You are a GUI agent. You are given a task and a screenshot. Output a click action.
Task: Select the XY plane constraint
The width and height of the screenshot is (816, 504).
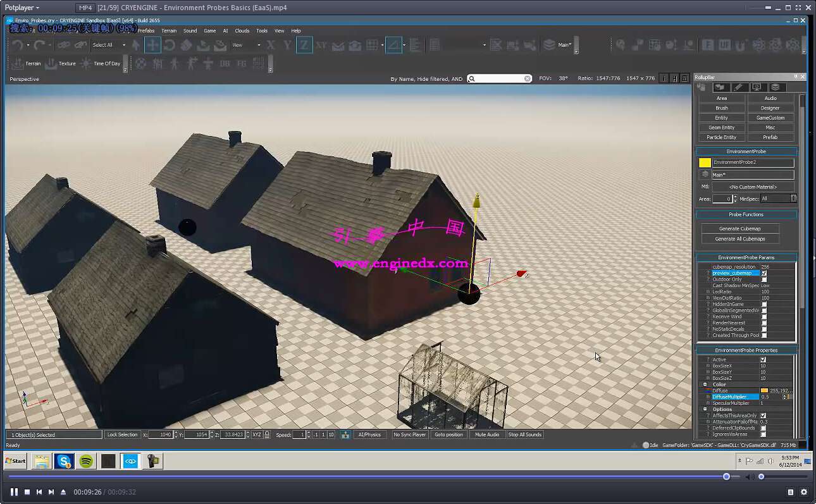pos(321,45)
